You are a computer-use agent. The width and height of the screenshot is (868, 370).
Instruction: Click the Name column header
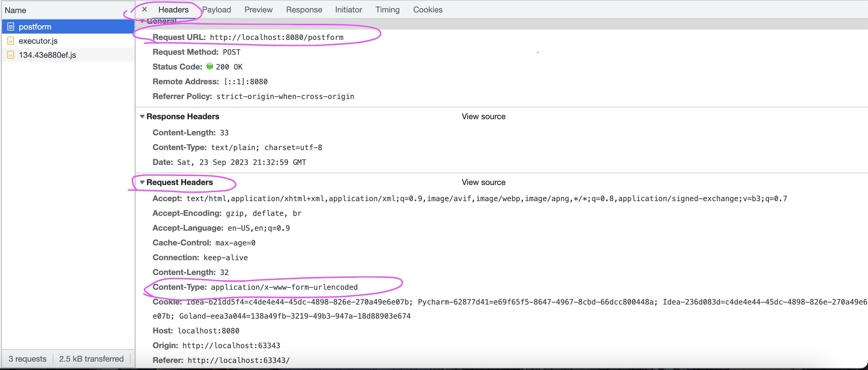click(68, 10)
